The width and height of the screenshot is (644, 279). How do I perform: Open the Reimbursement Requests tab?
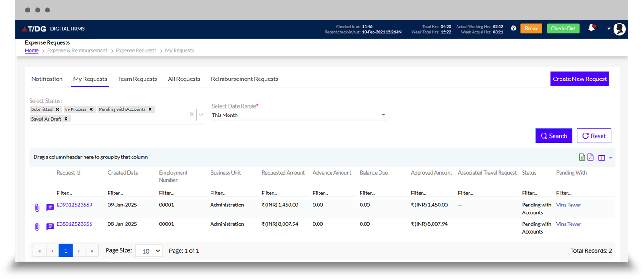point(244,79)
